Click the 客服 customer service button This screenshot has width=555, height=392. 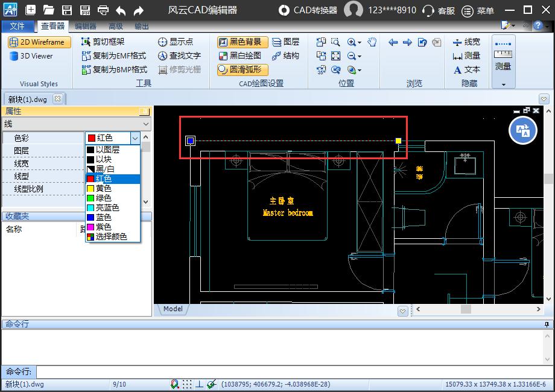[439, 11]
